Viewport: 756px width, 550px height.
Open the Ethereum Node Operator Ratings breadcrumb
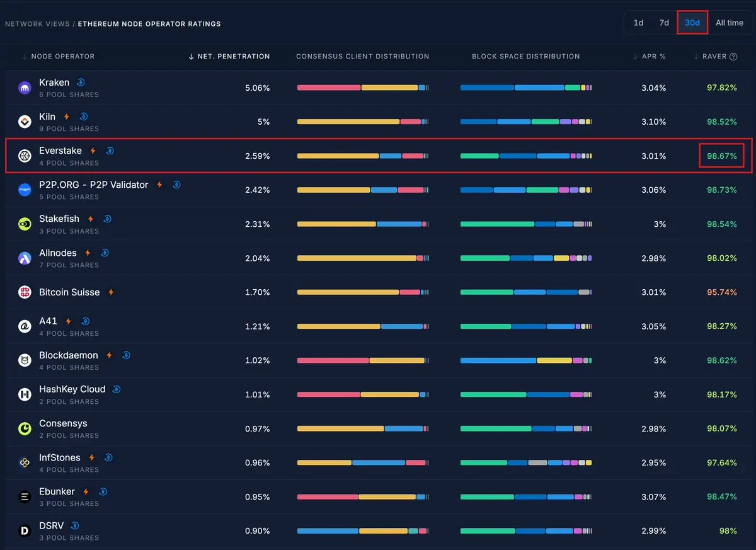coord(149,24)
